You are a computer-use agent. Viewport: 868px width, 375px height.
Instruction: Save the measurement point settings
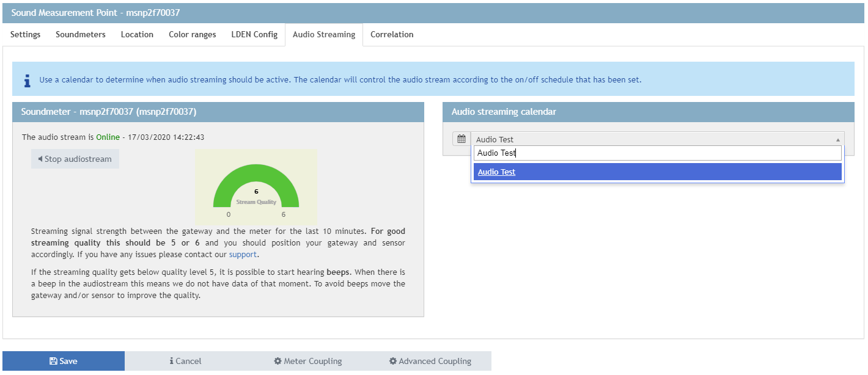tap(64, 361)
